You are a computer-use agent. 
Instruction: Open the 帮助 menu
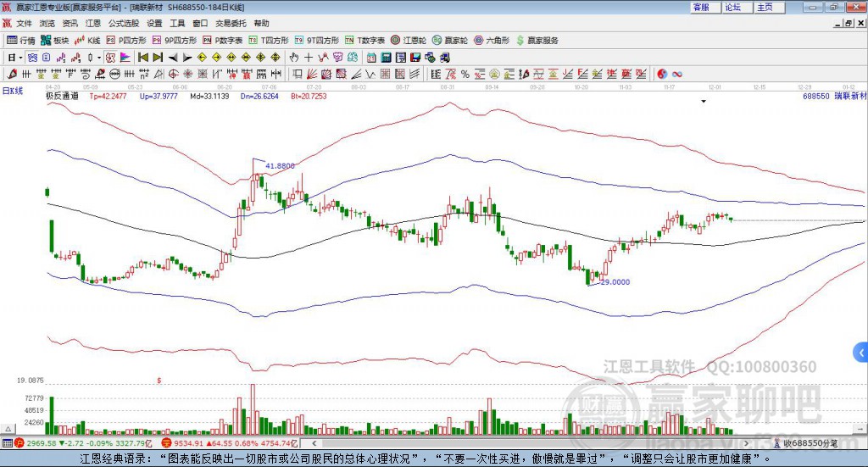[261, 23]
